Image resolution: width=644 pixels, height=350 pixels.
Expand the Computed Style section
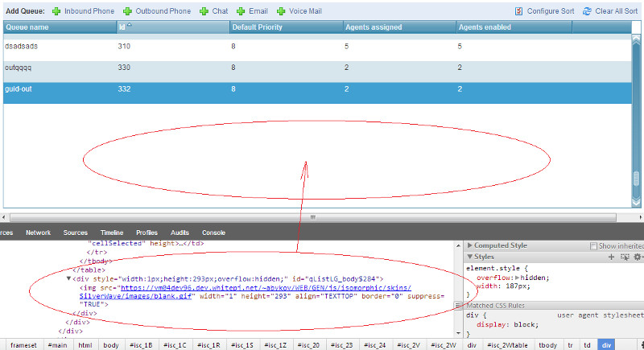[x=469, y=245]
